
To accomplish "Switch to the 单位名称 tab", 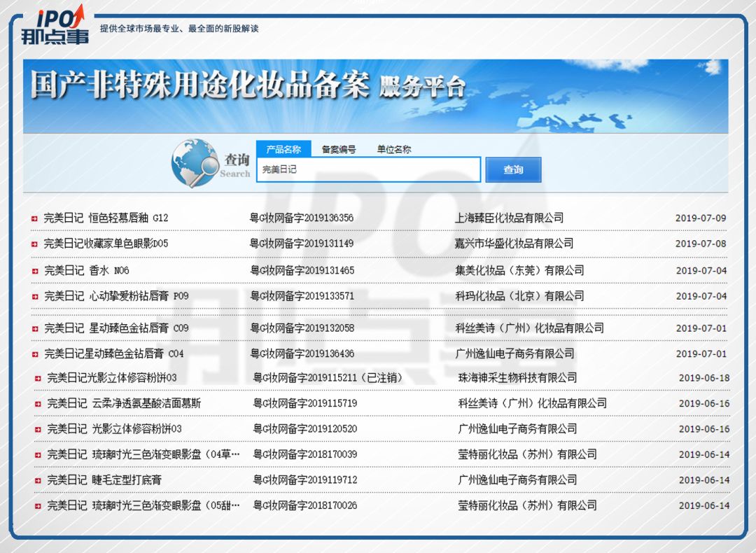I will point(394,149).
